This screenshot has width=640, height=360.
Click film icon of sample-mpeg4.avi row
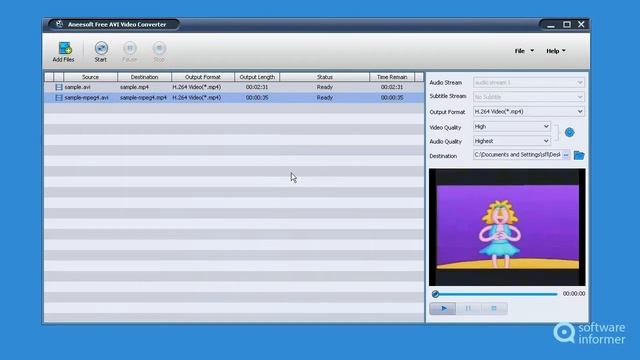coord(59,98)
